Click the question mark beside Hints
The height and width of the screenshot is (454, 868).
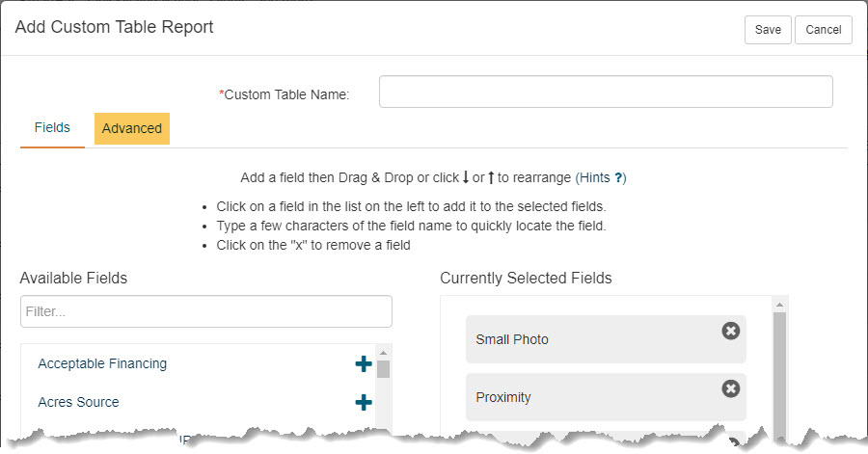618,178
